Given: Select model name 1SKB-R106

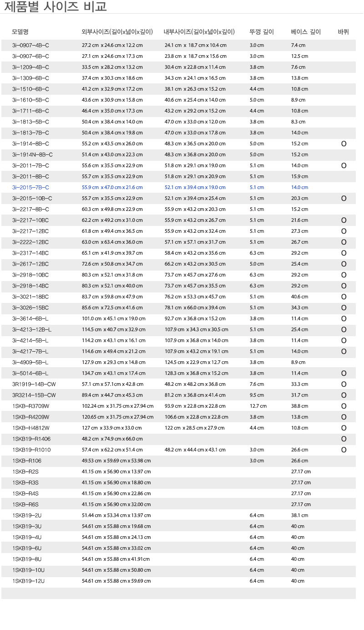Looking at the screenshot, I should 27,461.
